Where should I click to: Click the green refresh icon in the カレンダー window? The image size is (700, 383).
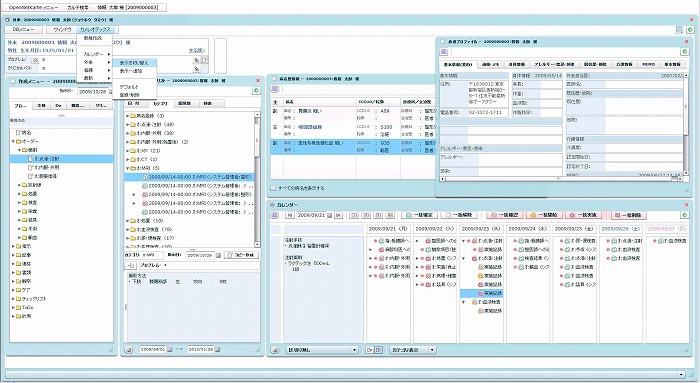pyautogui.click(x=685, y=215)
